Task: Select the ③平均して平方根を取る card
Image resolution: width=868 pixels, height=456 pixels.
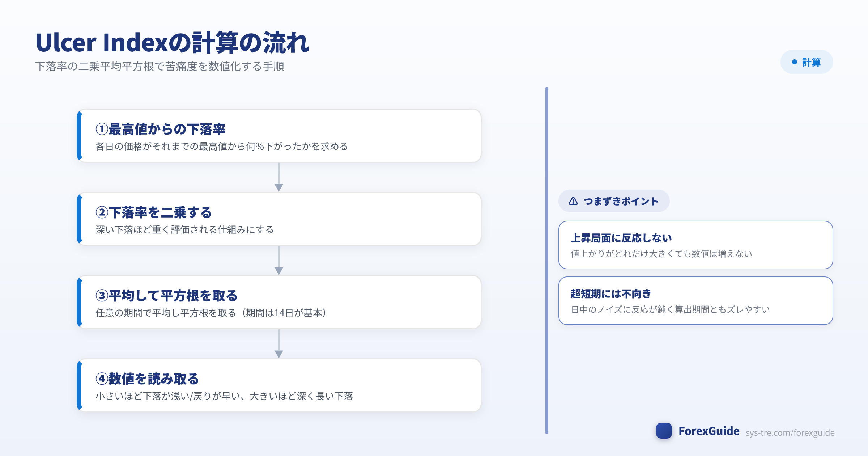Action: (279, 302)
